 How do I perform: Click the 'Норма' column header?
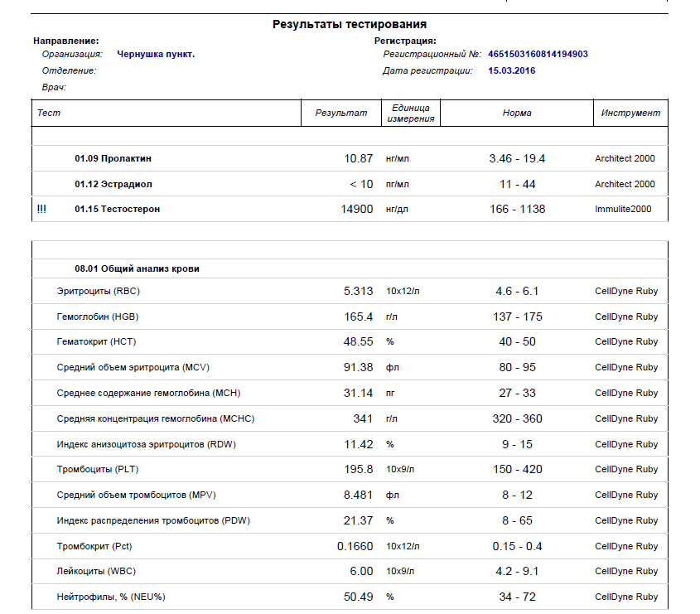[x=517, y=113]
